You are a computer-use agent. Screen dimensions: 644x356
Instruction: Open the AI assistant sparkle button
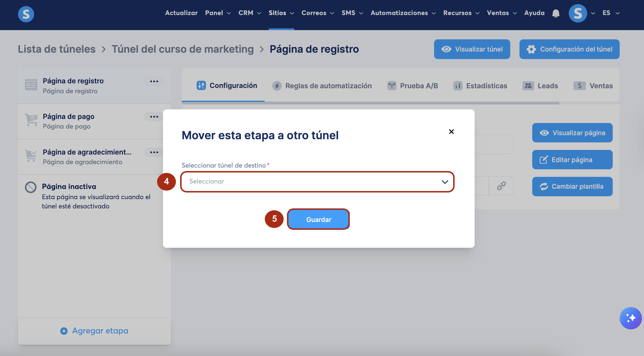point(631,318)
